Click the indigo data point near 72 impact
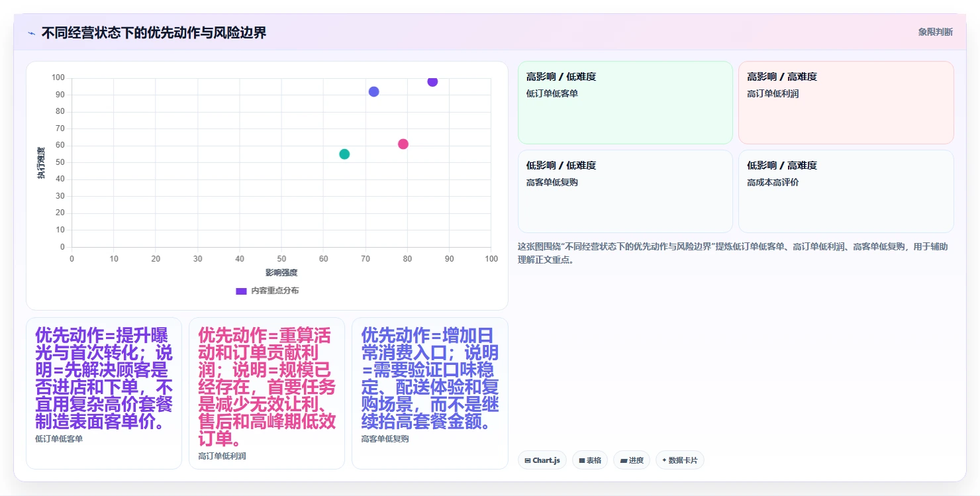Viewport: 980px width, 496px height. pyautogui.click(x=373, y=91)
